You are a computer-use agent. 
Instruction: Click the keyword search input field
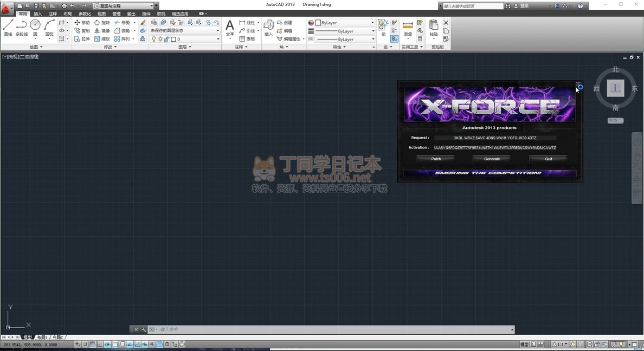click(473, 6)
